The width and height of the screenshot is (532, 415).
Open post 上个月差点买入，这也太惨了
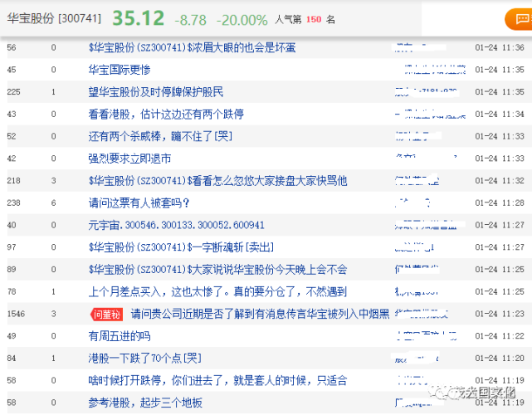217,292
